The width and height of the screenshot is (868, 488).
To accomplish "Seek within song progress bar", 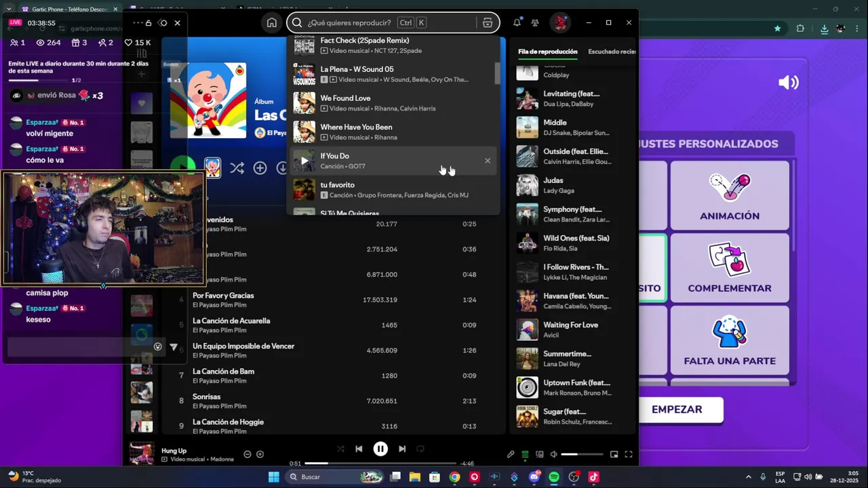I will click(x=380, y=464).
